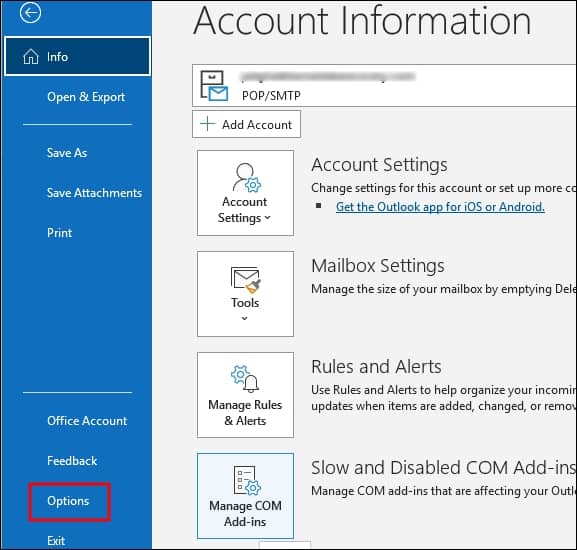577x550 pixels.
Task: Open the POP/SMTP account selector
Action: (x=384, y=85)
